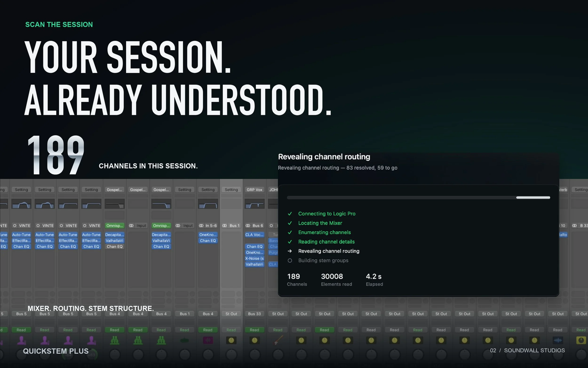Open the In 5-6 input slot
Image resolution: width=588 pixels, height=368 pixels.
(211, 226)
